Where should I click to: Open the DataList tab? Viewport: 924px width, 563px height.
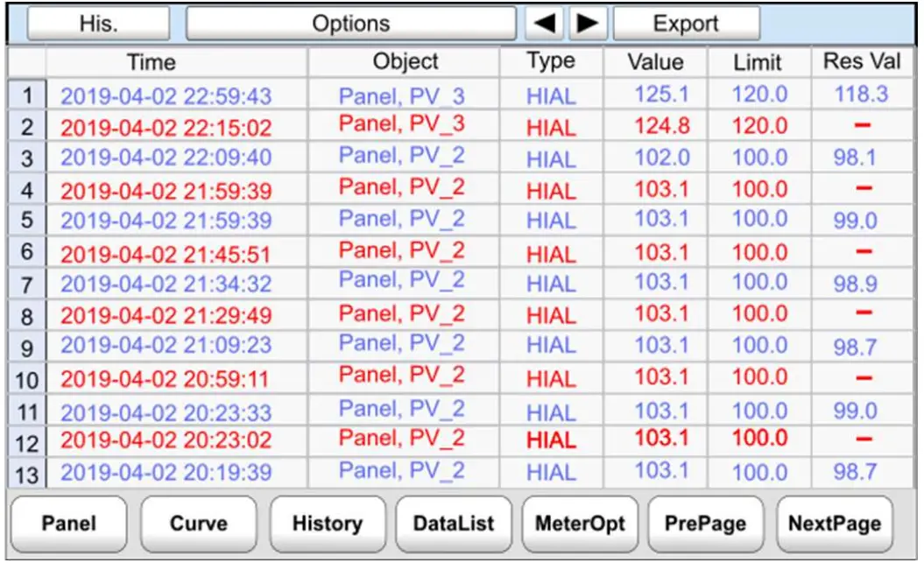click(454, 524)
